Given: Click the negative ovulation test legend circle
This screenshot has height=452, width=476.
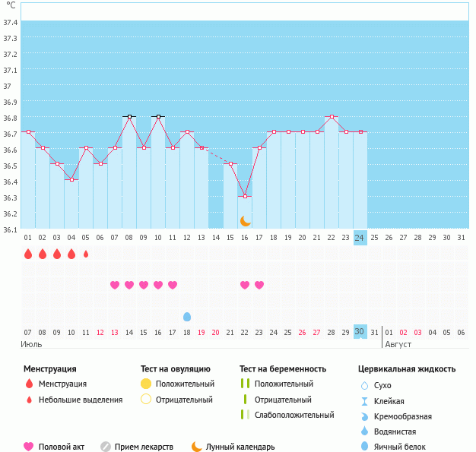Looking at the screenshot, I should (x=146, y=400).
